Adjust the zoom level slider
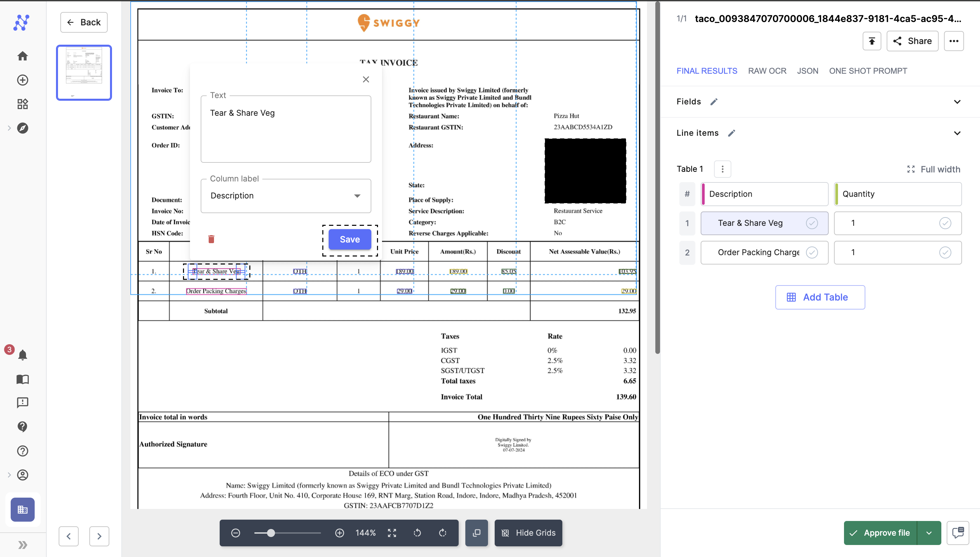 tap(287, 533)
